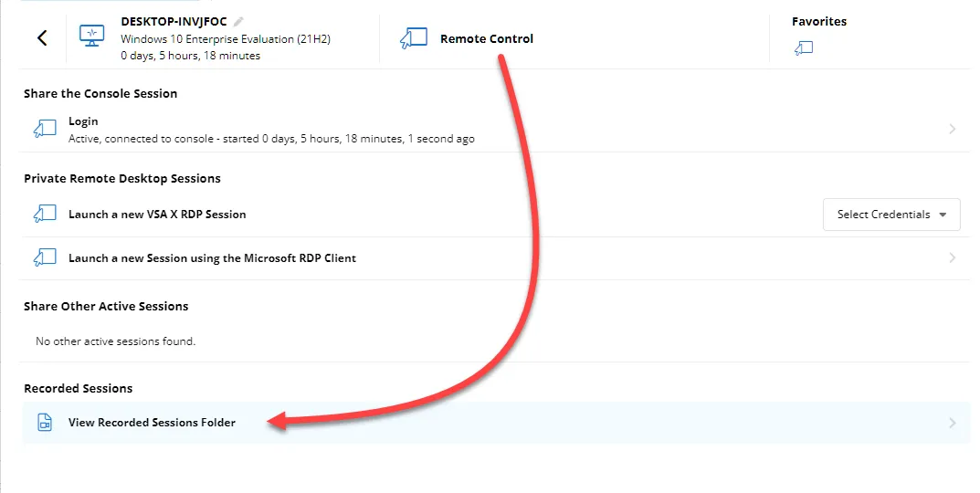Expand the Login row chevron
Viewport: 980px width, 493px height.
coord(952,130)
